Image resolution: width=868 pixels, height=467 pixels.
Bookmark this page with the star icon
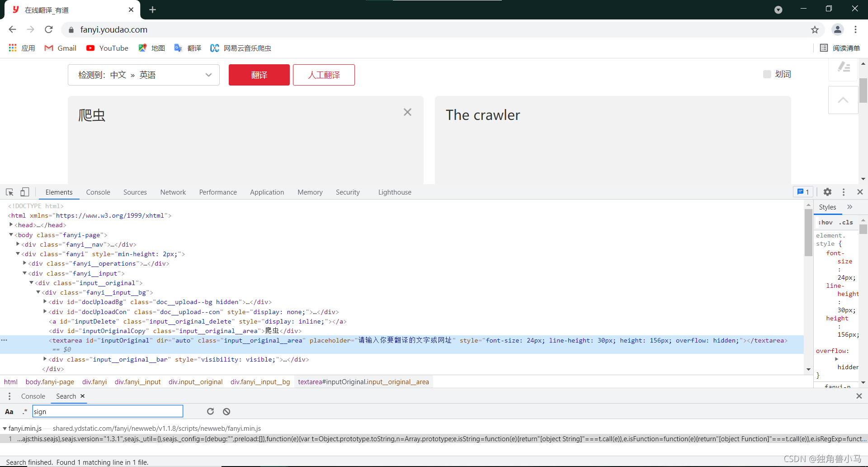(815, 29)
